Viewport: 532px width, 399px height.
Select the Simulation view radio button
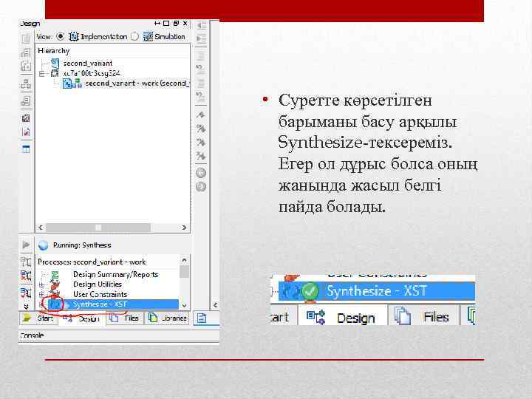pos(134,36)
